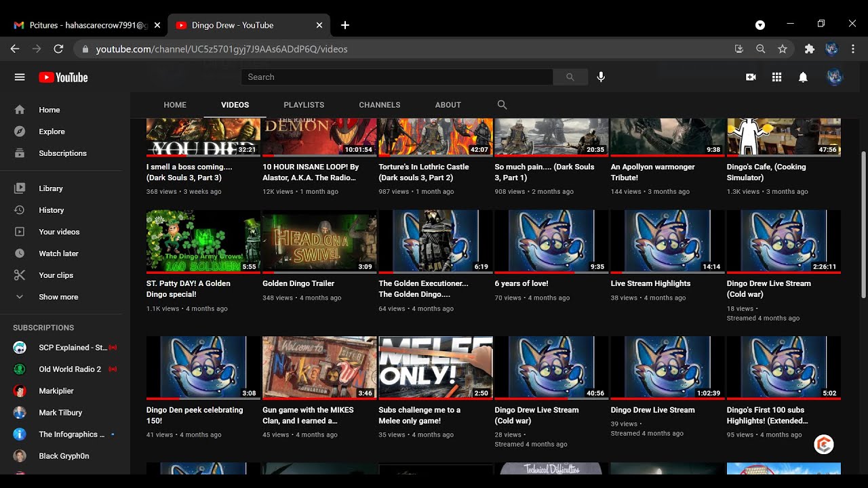868x488 pixels.
Task: Click the browser back arrow
Action: pos(15,49)
